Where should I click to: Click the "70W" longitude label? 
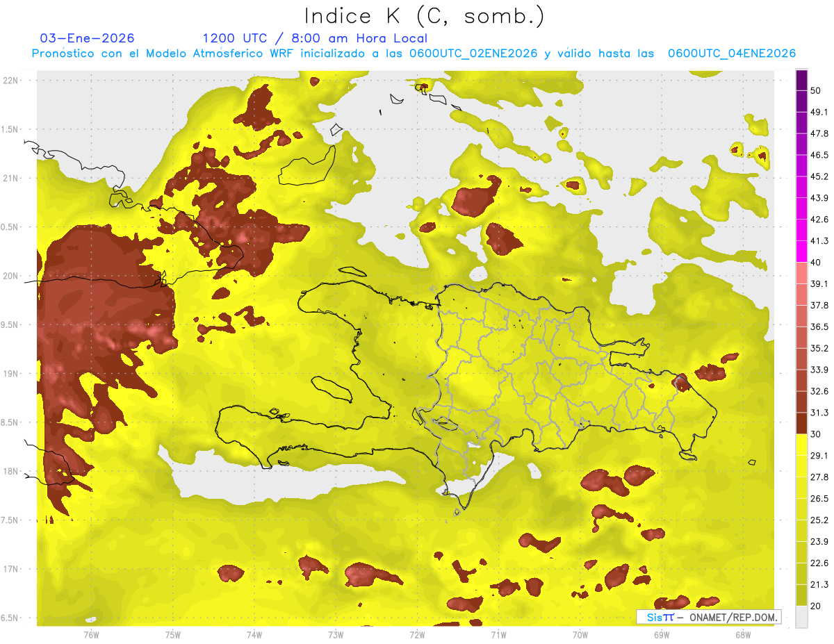(580, 635)
